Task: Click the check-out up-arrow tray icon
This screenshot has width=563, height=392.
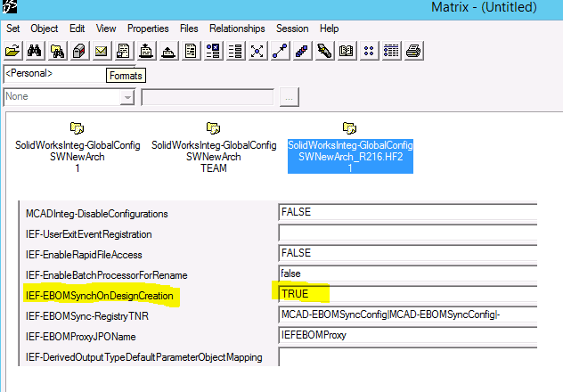Action: pyautogui.click(x=168, y=51)
